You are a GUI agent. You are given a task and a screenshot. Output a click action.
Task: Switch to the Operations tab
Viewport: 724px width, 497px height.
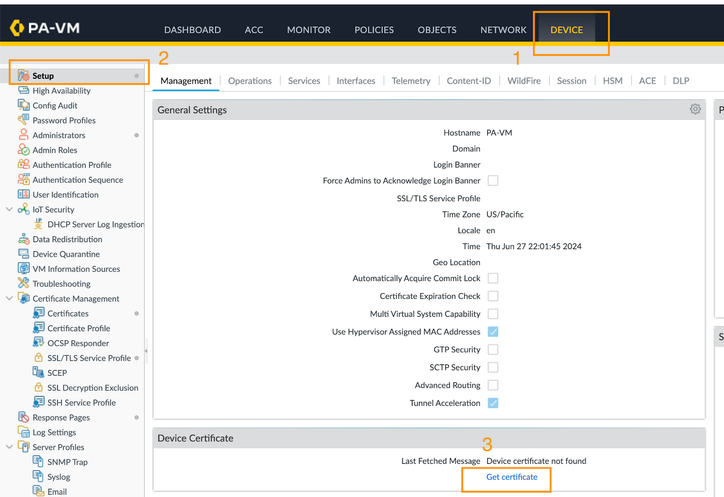coord(249,81)
